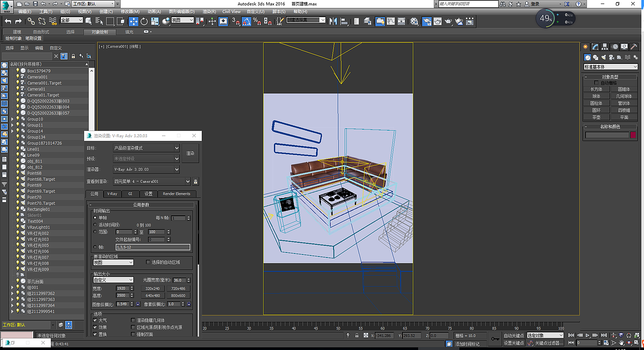644x350 pixels.
Task: Open the Motion panel tab icon
Action: 615,46
